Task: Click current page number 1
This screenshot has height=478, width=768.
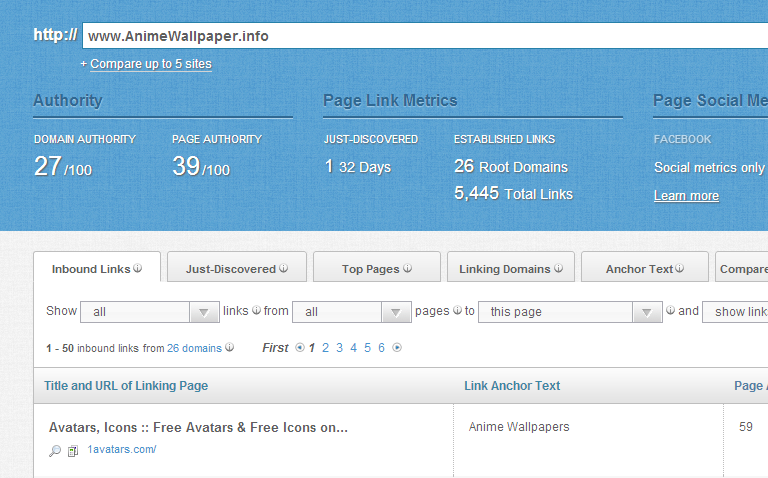Action: (312, 348)
